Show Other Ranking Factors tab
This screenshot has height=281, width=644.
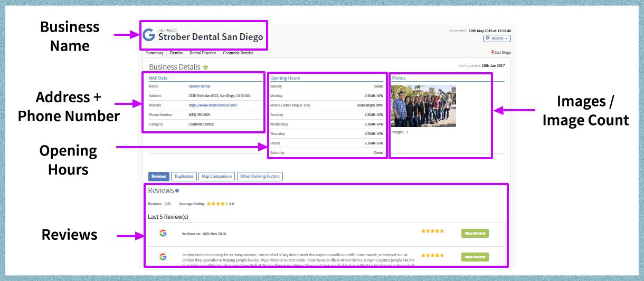click(260, 176)
